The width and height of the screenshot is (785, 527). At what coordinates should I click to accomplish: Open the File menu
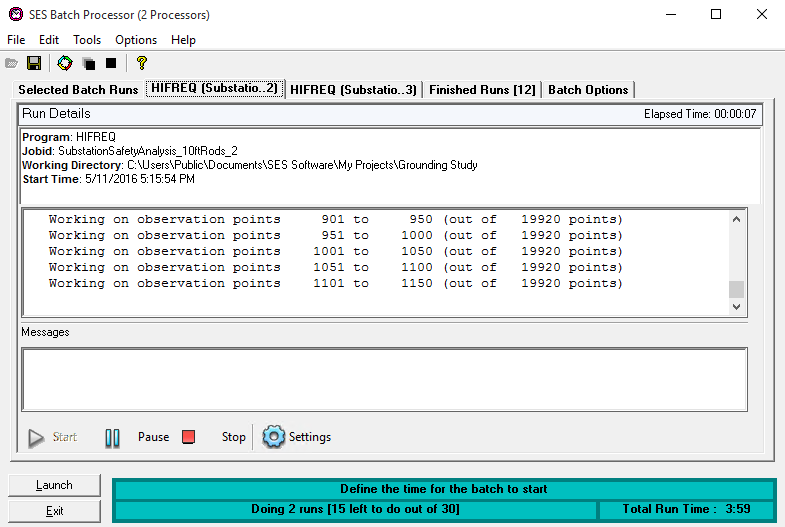click(16, 40)
